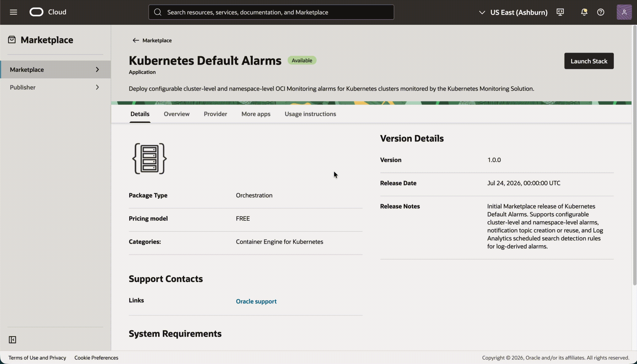637x364 pixels.
Task: Switch to the Overview tab
Action: tap(177, 114)
